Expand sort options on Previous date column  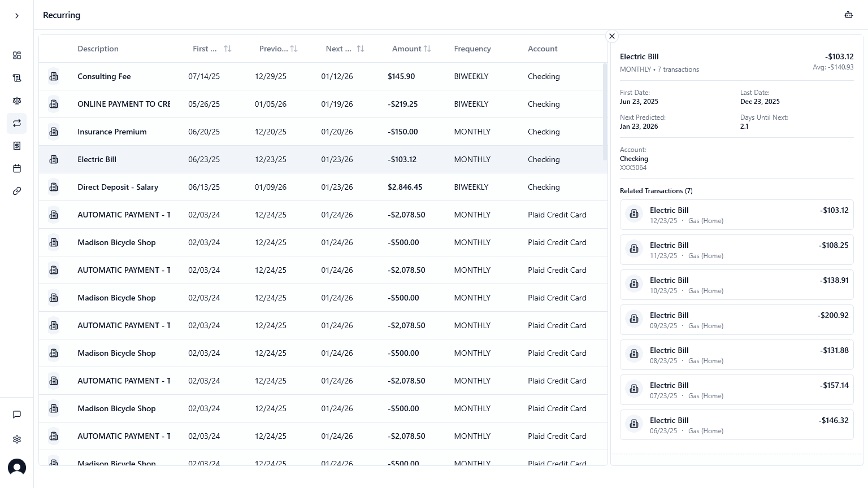[x=294, y=49]
